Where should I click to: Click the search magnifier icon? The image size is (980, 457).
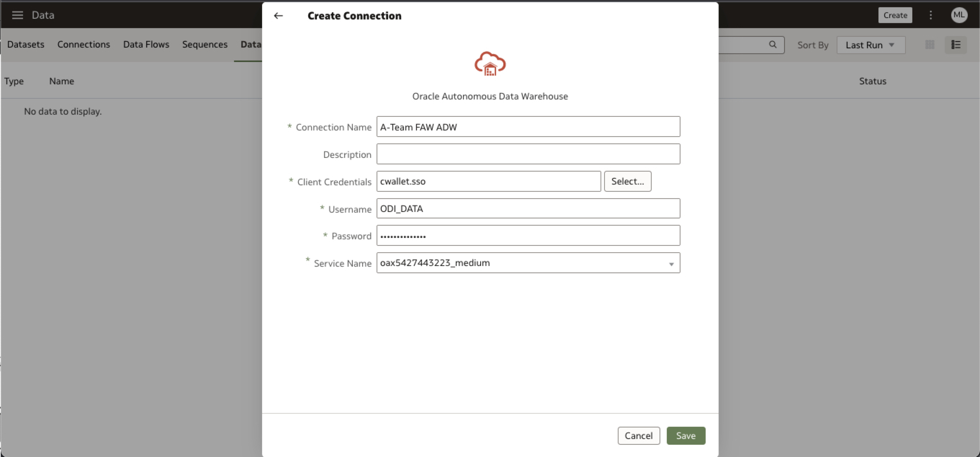tap(772, 45)
